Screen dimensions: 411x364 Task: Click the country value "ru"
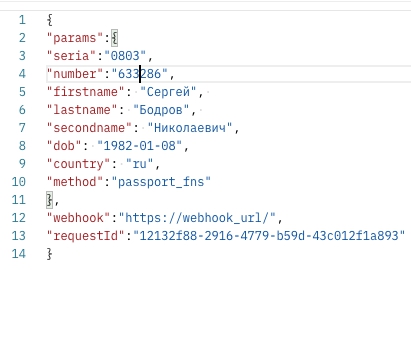(x=139, y=164)
